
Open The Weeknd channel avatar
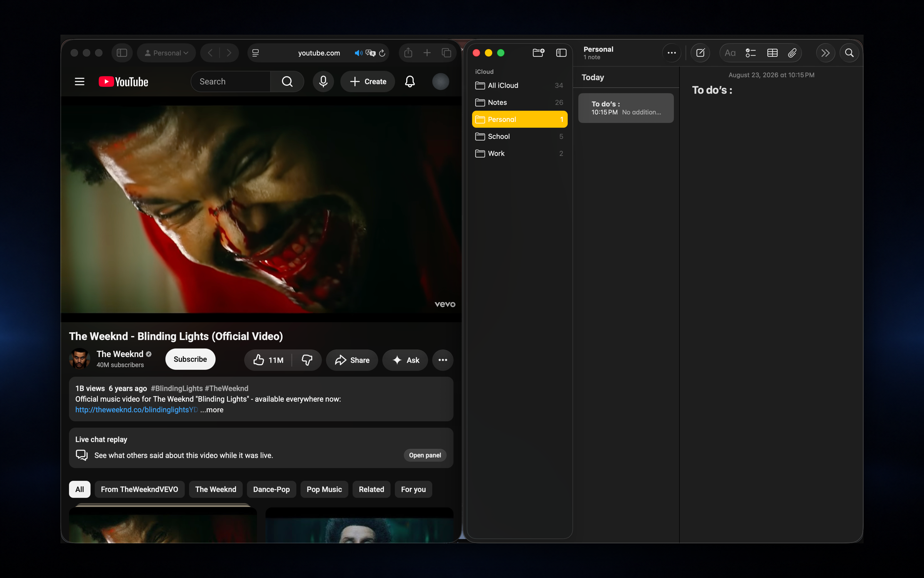(80, 359)
